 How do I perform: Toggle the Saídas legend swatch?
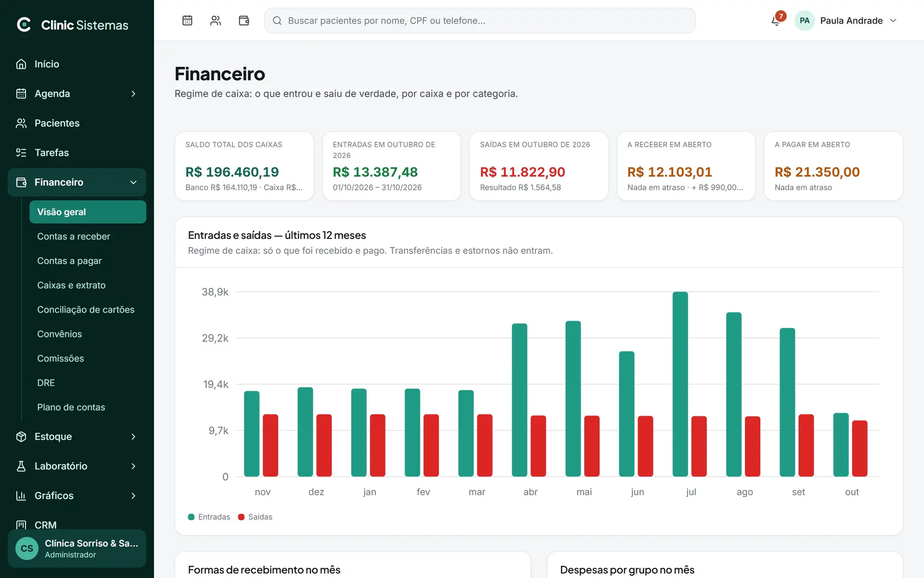click(241, 517)
